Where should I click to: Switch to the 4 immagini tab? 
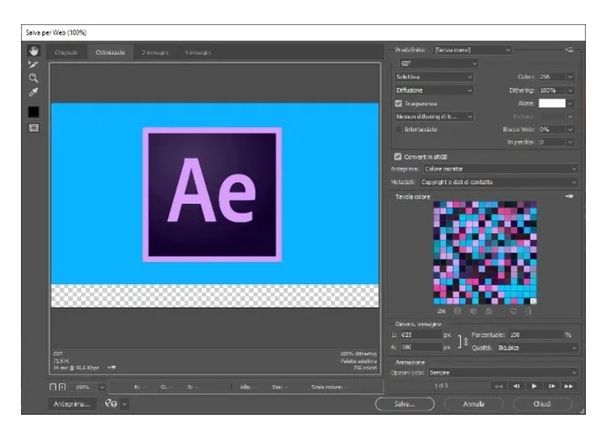pyautogui.click(x=198, y=52)
